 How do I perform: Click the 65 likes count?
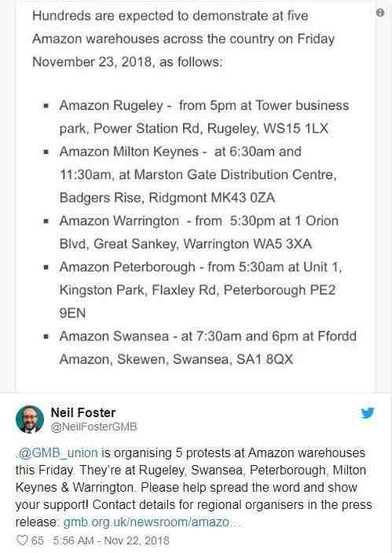38,540
